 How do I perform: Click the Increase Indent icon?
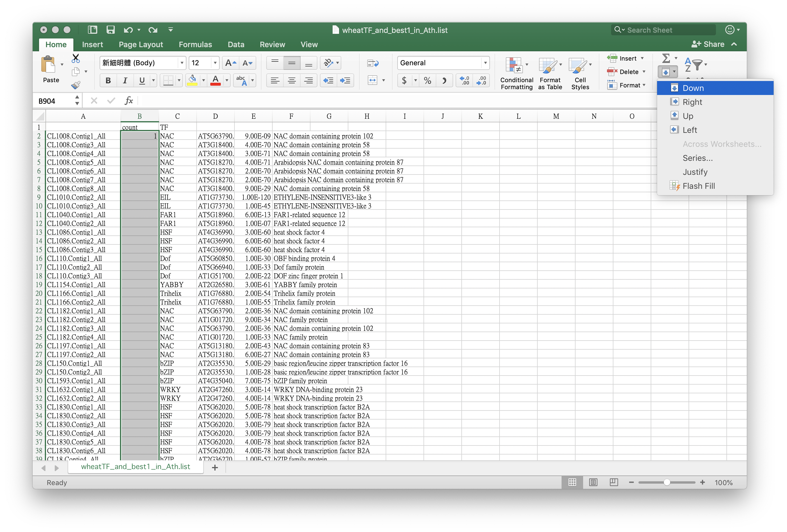(345, 80)
